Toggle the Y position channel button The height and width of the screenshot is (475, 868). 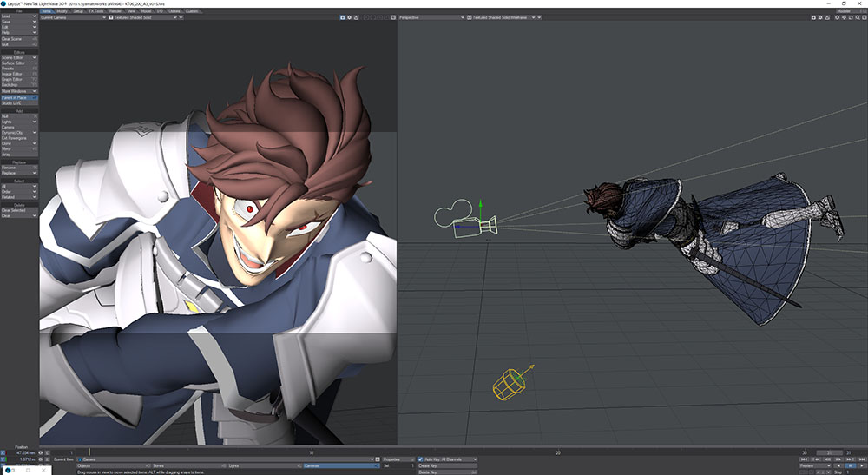click(x=3, y=459)
